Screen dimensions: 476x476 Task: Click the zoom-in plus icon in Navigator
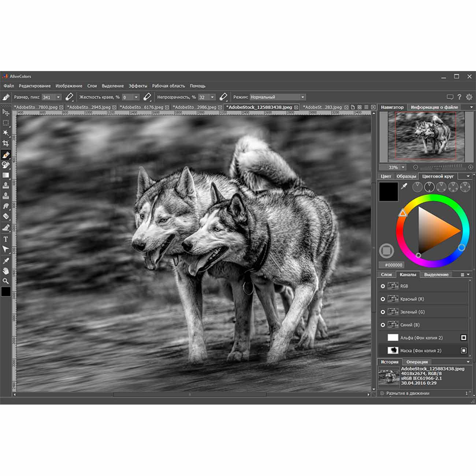(471, 167)
